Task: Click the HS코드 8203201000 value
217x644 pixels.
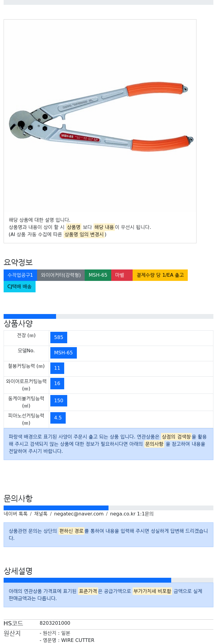Action: coord(55,623)
